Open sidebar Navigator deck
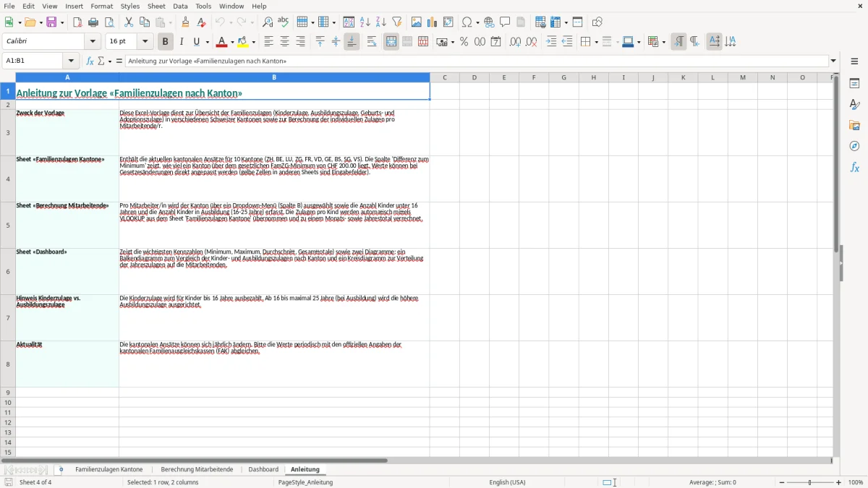This screenshot has height=488, width=868. 854,147
